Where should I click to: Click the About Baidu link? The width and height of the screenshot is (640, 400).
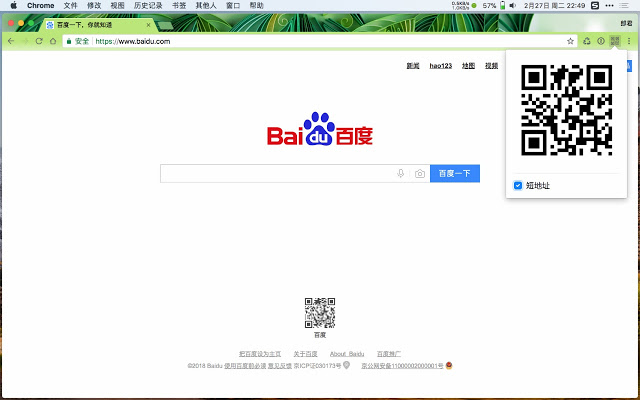pos(347,354)
